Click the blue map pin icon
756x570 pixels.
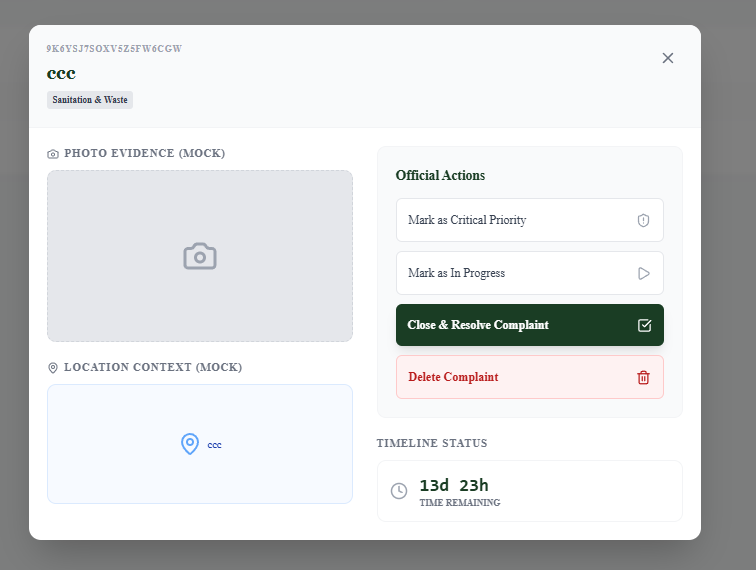[x=190, y=444]
